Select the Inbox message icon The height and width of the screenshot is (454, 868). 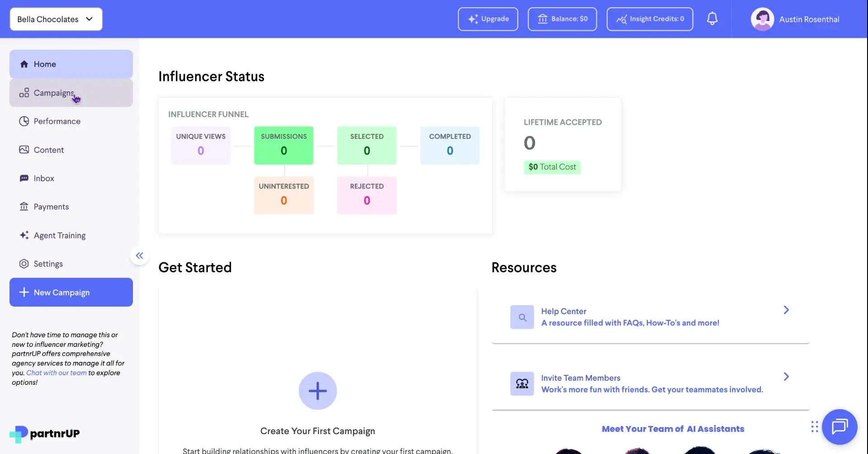(x=24, y=178)
